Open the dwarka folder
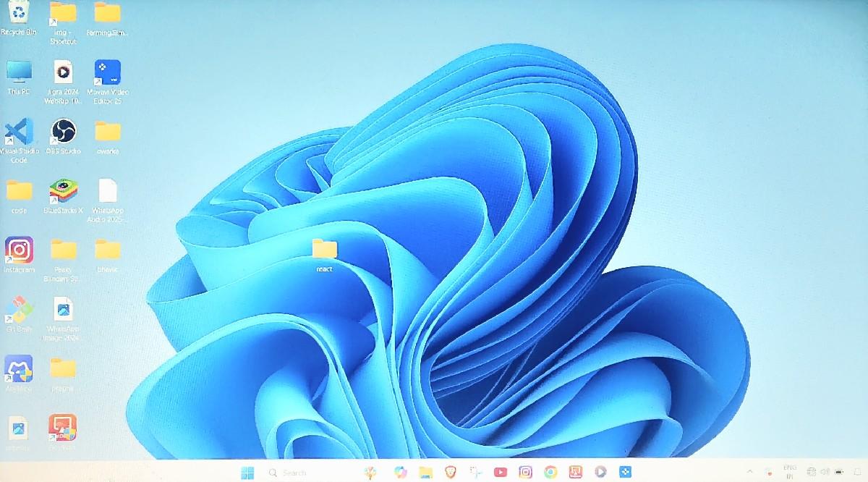The image size is (868, 482). [x=107, y=134]
